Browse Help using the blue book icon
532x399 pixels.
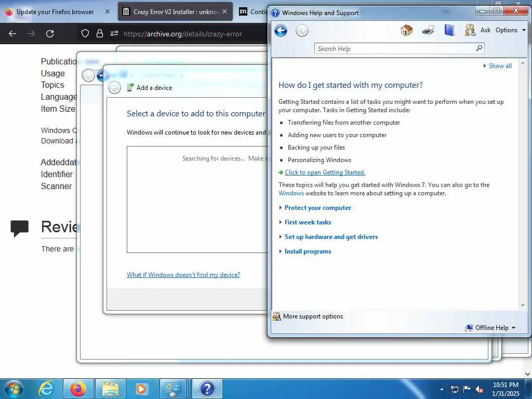point(449,30)
